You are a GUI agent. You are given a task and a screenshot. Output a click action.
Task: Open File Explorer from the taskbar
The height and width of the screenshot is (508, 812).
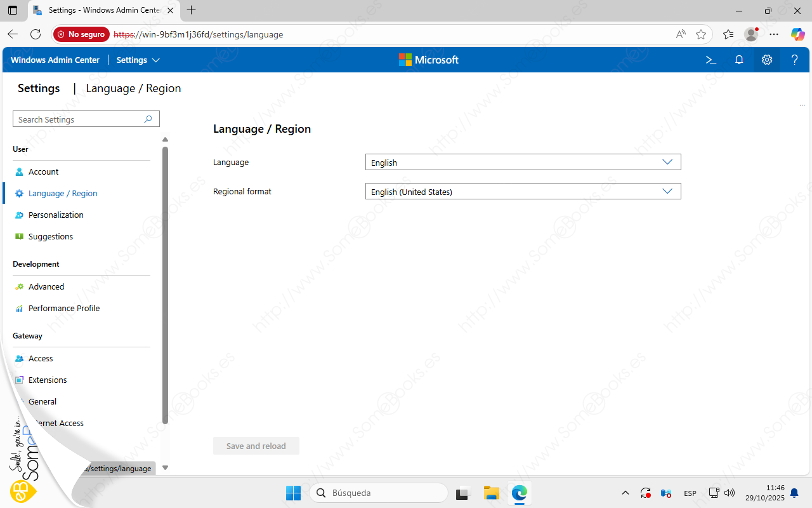[x=492, y=493]
